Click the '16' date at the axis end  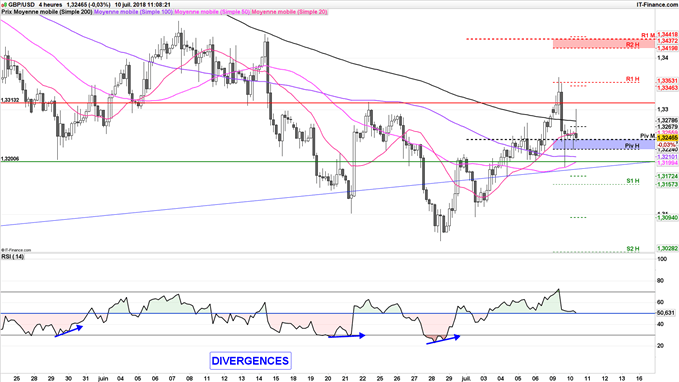pyautogui.click(x=640, y=379)
